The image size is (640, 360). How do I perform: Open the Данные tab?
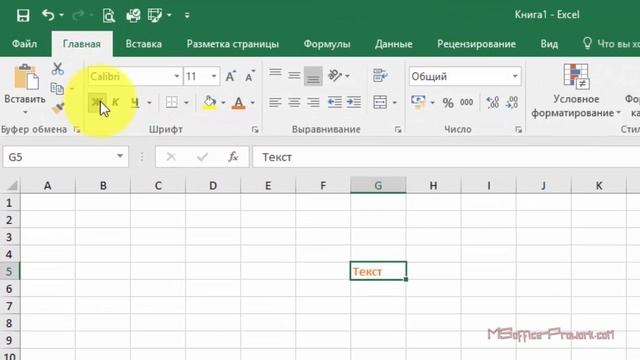pos(393,44)
